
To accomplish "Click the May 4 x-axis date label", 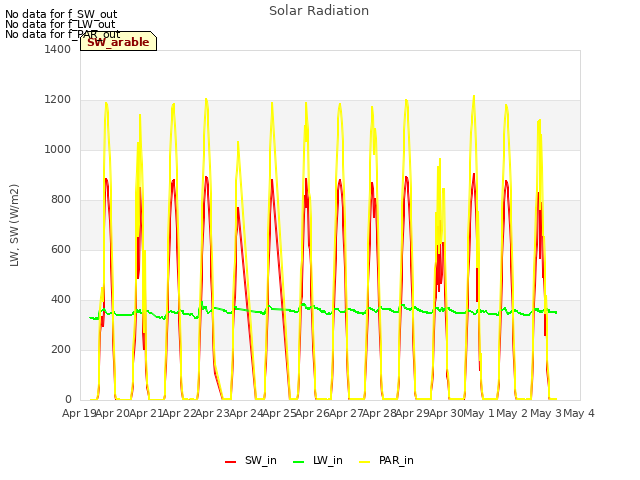I will 579,413.
